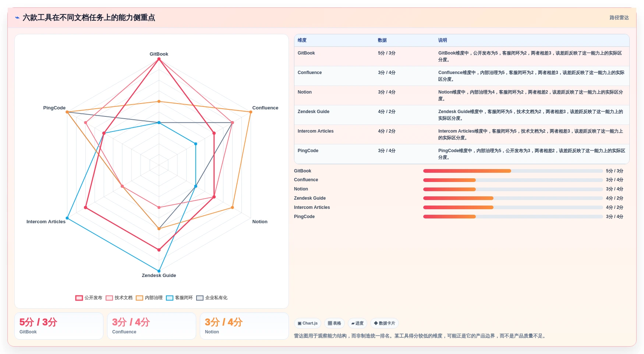Click the Confluence progress bar
Screen dimensions: 644x354
coord(513,180)
